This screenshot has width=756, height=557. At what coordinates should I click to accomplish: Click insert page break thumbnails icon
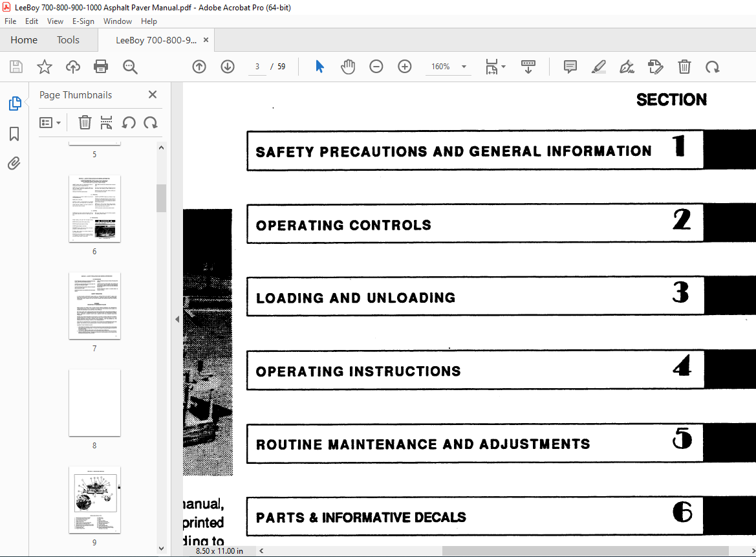click(x=106, y=122)
